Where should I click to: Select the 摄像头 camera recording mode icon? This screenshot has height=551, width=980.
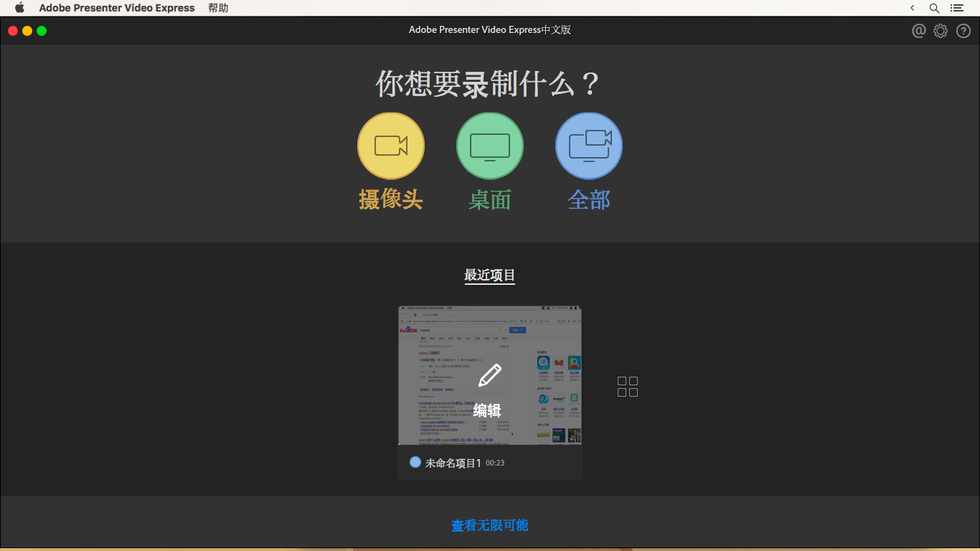coord(391,144)
